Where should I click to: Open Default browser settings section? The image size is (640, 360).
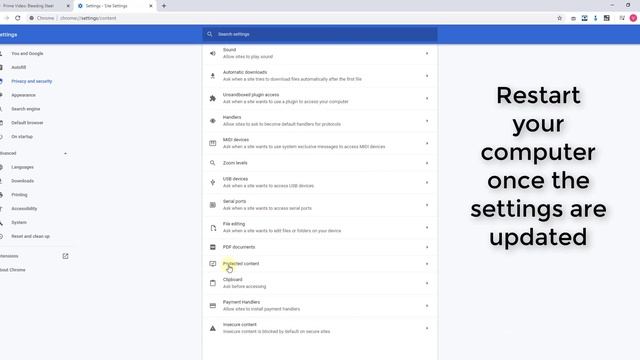[27, 123]
